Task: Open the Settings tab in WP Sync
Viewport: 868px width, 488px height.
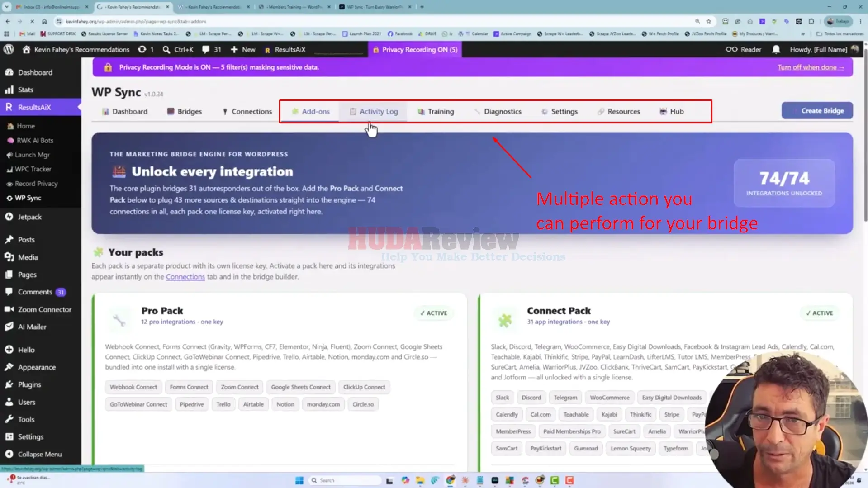Action: point(560,112)
